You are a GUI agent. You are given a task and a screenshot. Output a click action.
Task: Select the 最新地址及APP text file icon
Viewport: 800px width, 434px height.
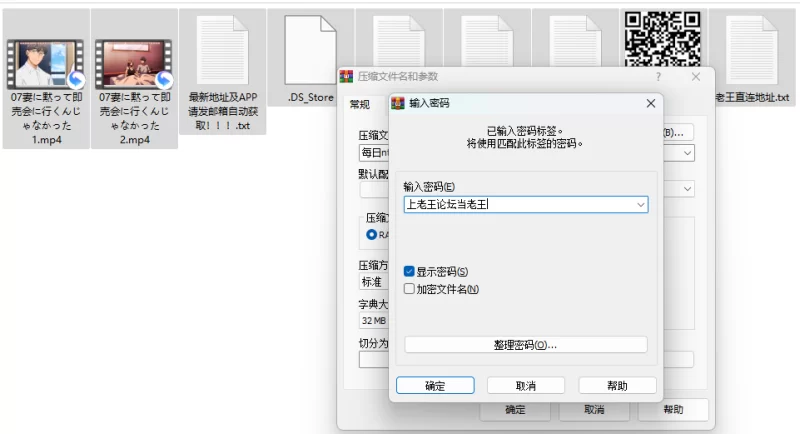tap(222, 51)
